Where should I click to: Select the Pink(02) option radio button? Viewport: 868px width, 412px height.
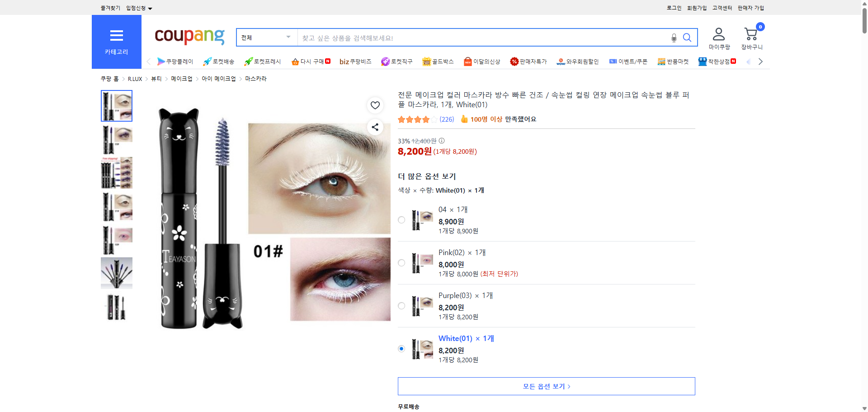click(x=401, y=263)
